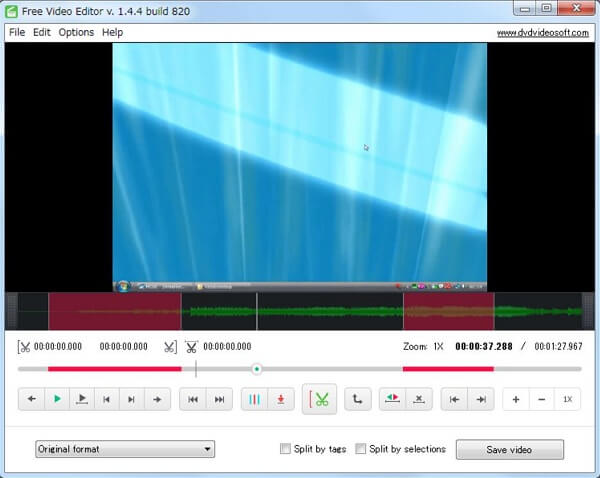Reset zoom with the 1X button
Screen dimensions: 600x478
pyautogui.click(x=567, y=399)
